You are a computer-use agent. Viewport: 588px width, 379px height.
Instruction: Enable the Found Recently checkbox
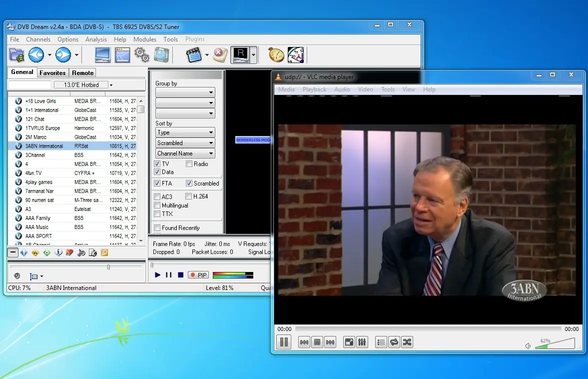[x=157, y=228]
